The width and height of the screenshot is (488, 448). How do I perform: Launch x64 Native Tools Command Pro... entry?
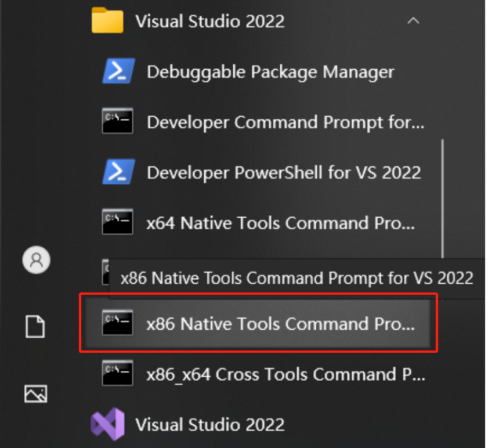281,223
